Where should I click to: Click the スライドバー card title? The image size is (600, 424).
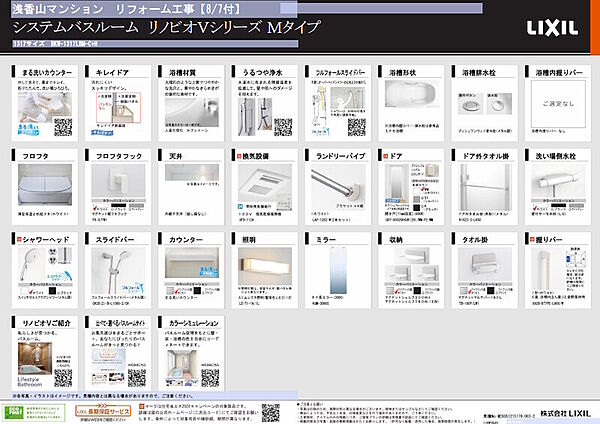pos(115,240)
